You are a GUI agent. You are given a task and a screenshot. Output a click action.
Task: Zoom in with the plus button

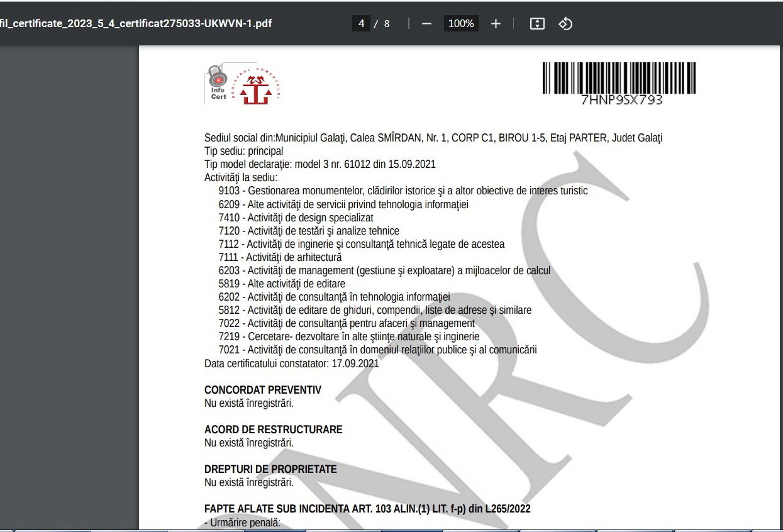click(496, 24)
